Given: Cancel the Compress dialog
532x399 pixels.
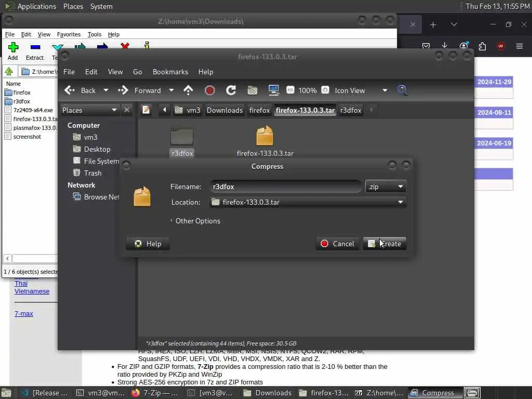Looking at the screenshot, I should click(x=337, y=244).
